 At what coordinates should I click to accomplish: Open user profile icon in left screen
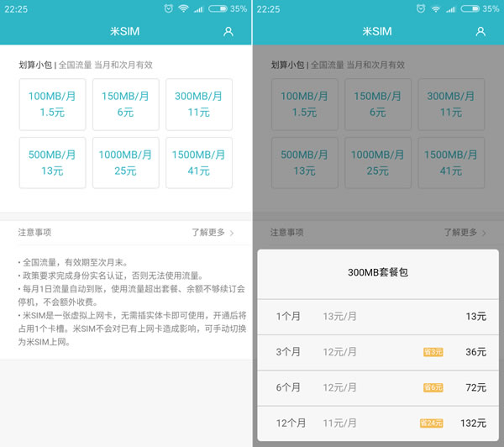[x=228, y=32]
